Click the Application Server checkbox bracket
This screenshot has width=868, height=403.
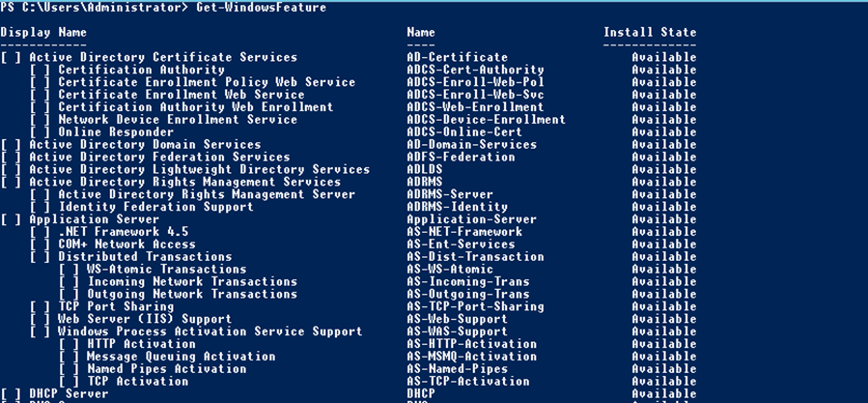point(11,219)
